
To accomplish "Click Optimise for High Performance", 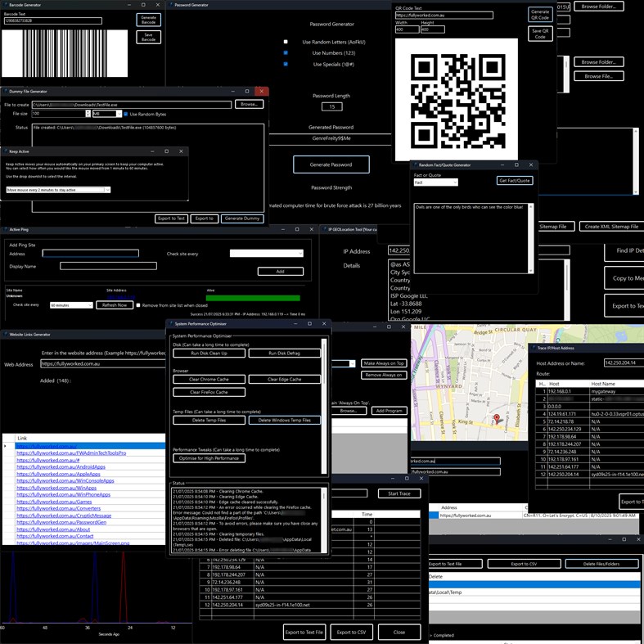I will [209, 458].
